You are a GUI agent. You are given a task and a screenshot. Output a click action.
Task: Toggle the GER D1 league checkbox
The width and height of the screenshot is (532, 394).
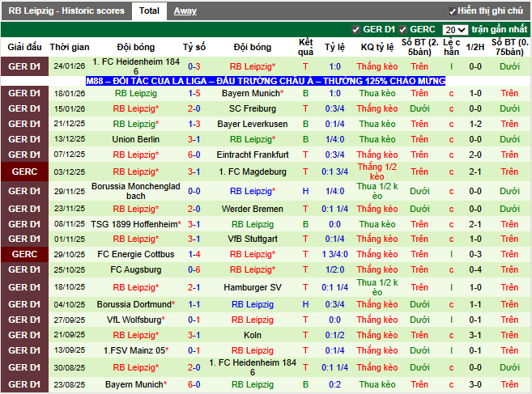pyautogui.click(x=355, y=30)
